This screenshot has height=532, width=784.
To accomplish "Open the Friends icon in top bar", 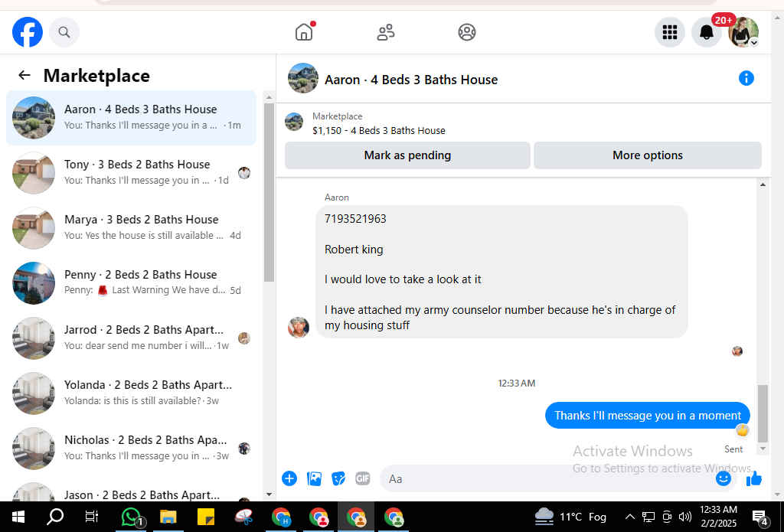I will 386,32.
